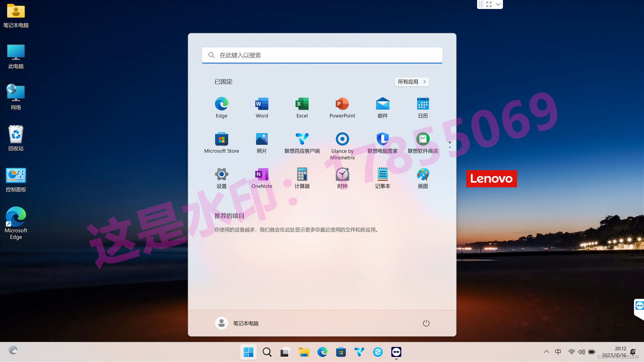
Task: Open the 计算器 calculator
Action: [x=302, y=178]
